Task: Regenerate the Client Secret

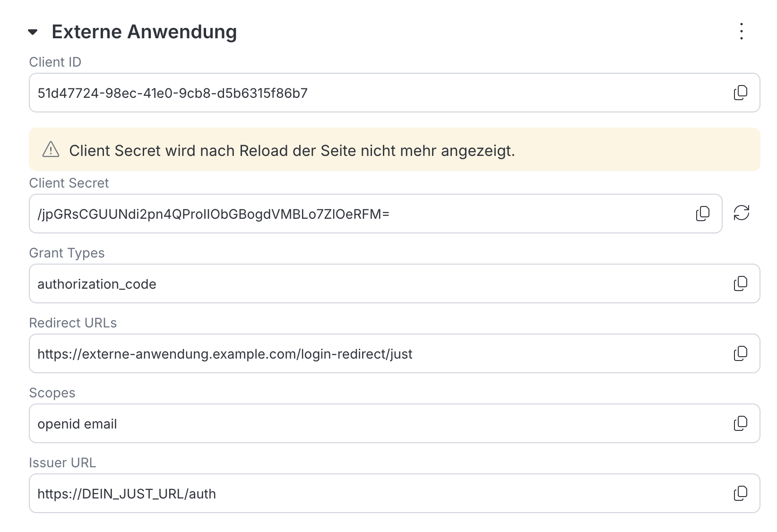Action: (742, 213)
